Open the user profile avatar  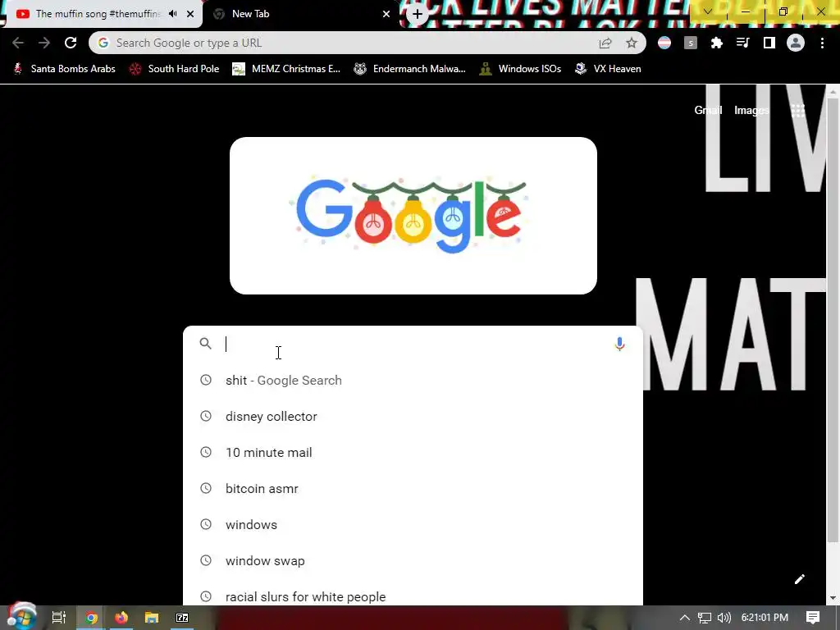point(796,43)
